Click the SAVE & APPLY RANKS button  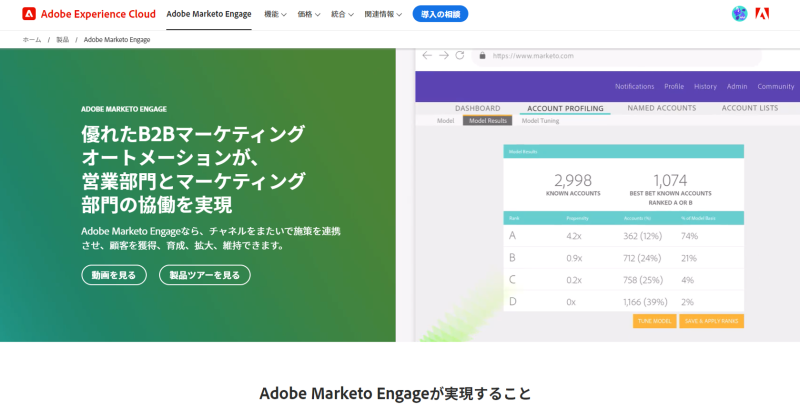click(x=711, y=321)
